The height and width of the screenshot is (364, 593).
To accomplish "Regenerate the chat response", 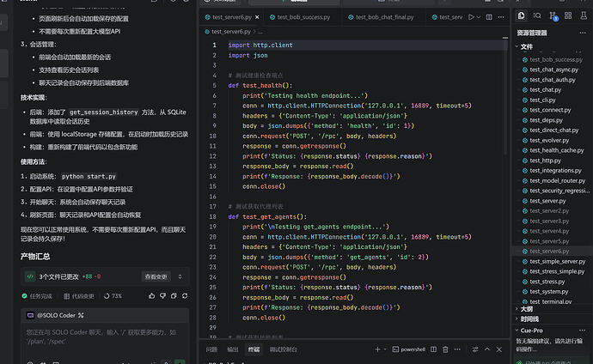I will pyautogui.click(x=185, y=296).
